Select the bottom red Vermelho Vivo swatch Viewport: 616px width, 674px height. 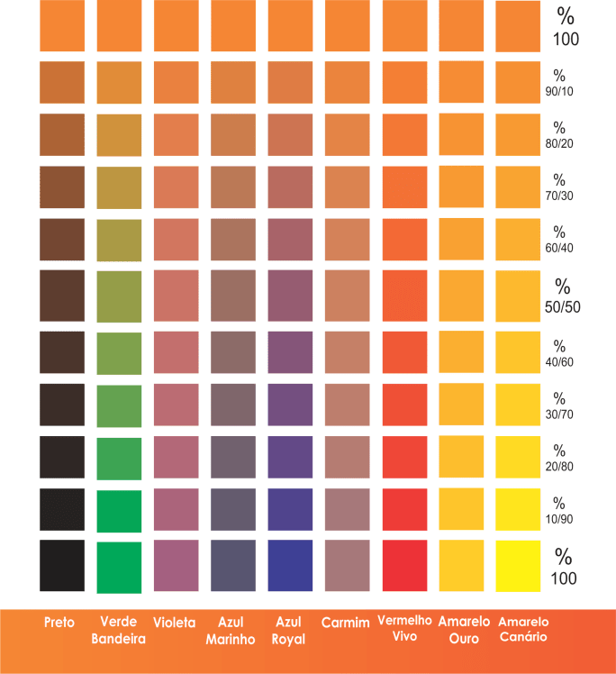404,566
